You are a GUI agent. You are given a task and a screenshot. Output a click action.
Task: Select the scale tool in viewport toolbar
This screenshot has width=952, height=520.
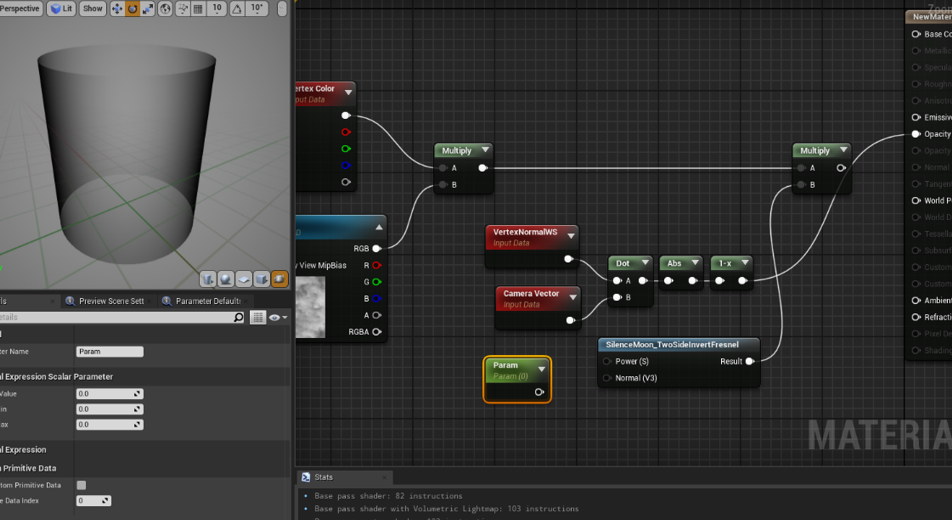148,9
